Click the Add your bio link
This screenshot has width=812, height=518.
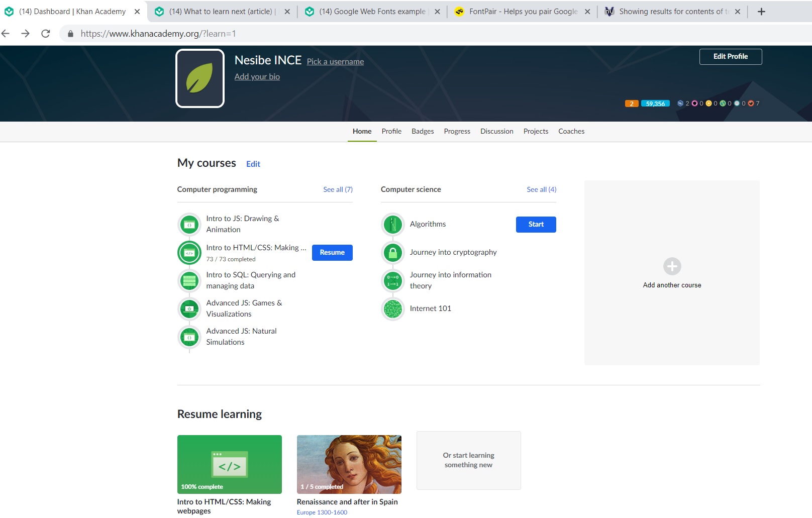(257, 76)
